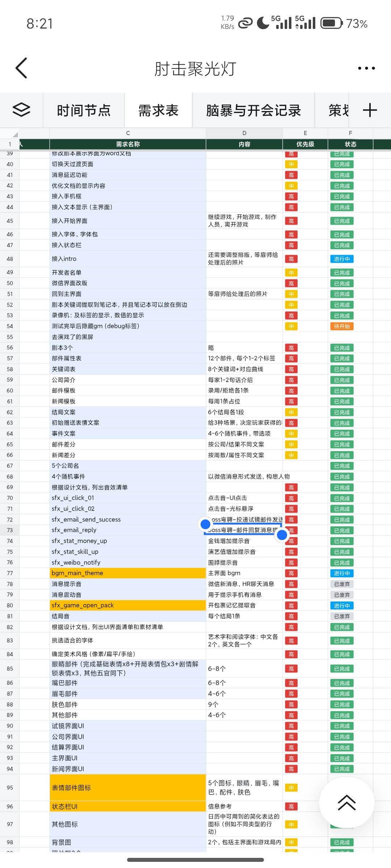
Task: Tap the 中 priority tag for 切换天过渡页面
Action: pyautogui.click(x=291, y=164)
